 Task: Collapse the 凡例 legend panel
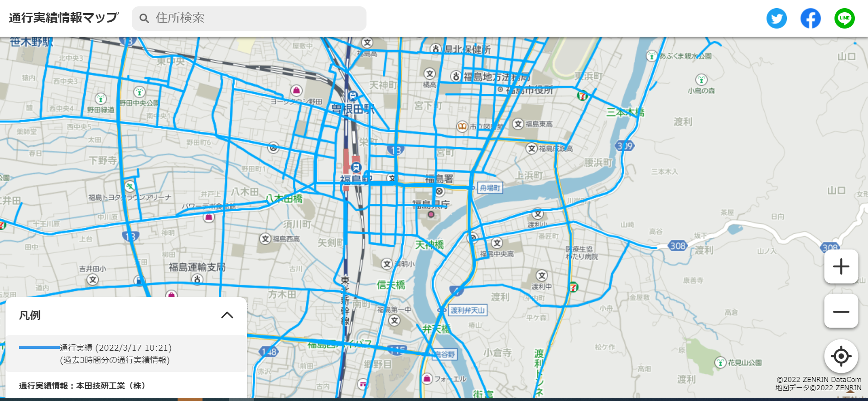pos(227,315)
